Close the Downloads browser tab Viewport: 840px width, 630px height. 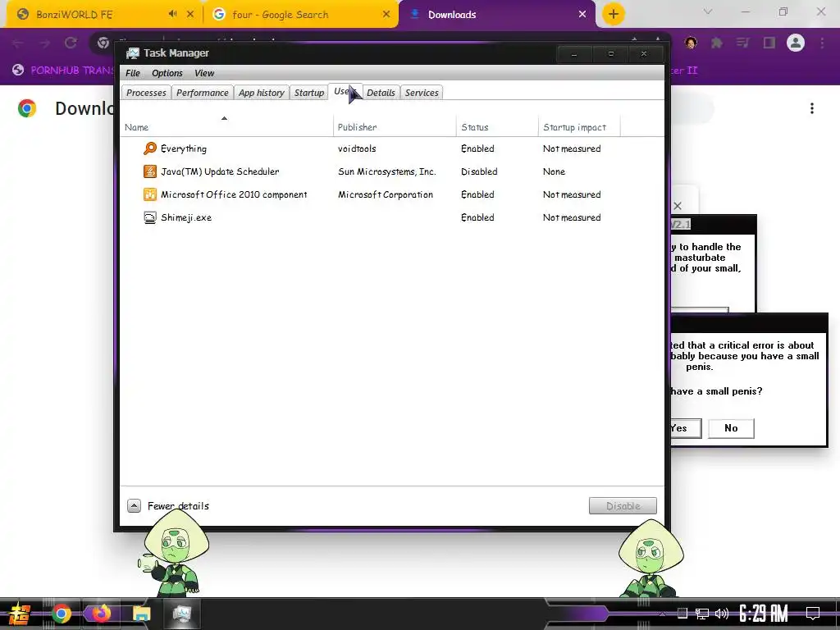pos(582,15)
